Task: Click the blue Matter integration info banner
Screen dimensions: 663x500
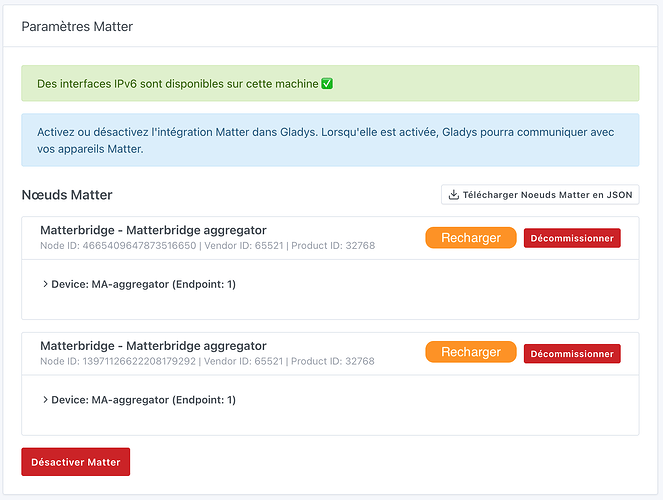Action: tap(330, 140)
